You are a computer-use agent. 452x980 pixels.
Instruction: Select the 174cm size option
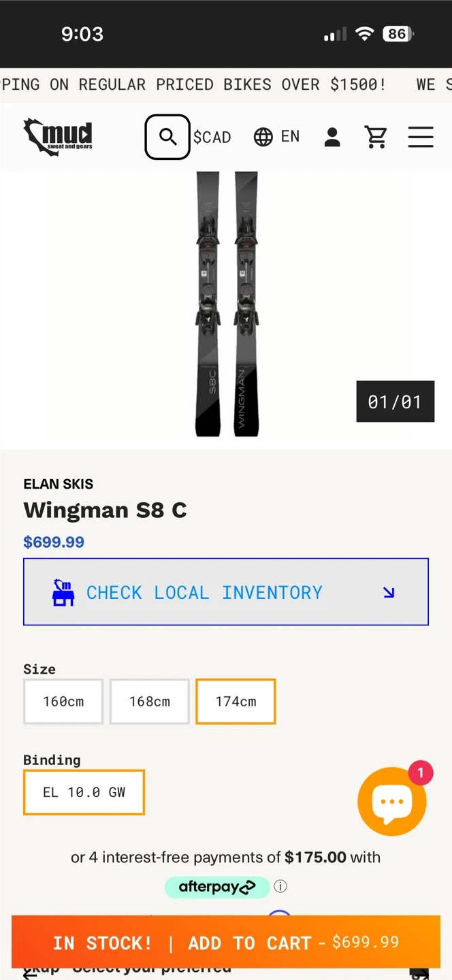click(236, 701)
